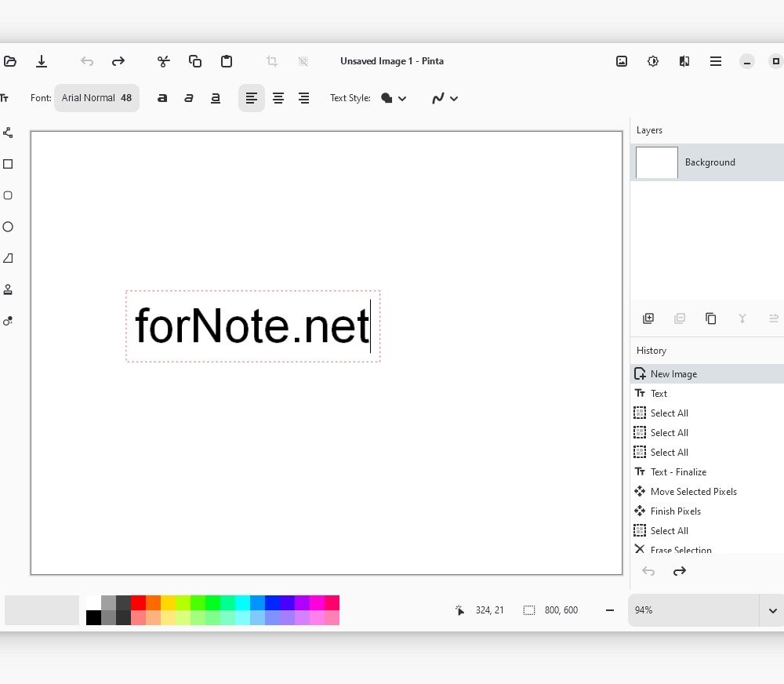784x684 pixels.
Task: Maximize the Pinta window
Action: (775, 61)
